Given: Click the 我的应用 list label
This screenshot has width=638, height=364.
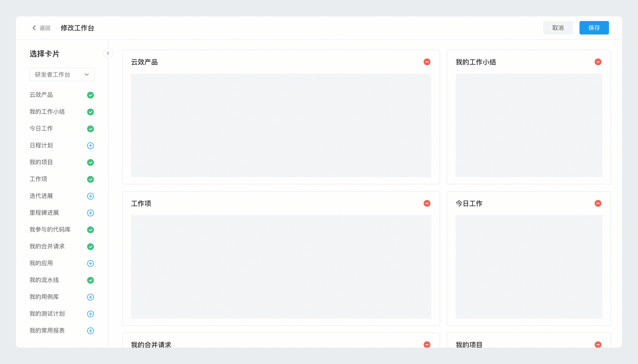Looking at the screenshot, I should tap(41, 263).
